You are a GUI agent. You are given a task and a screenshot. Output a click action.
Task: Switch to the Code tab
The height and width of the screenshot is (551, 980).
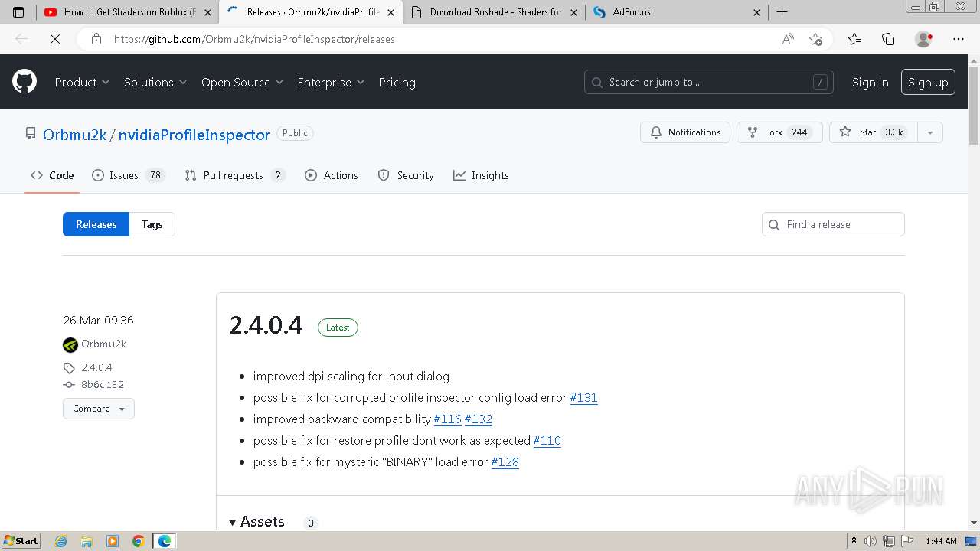52,175
